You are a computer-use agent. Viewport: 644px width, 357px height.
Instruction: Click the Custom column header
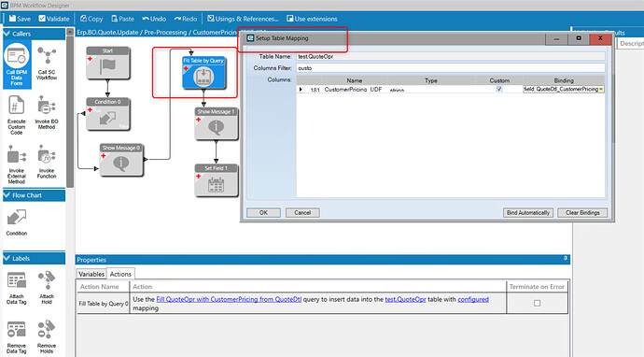[x=499, y=80]
